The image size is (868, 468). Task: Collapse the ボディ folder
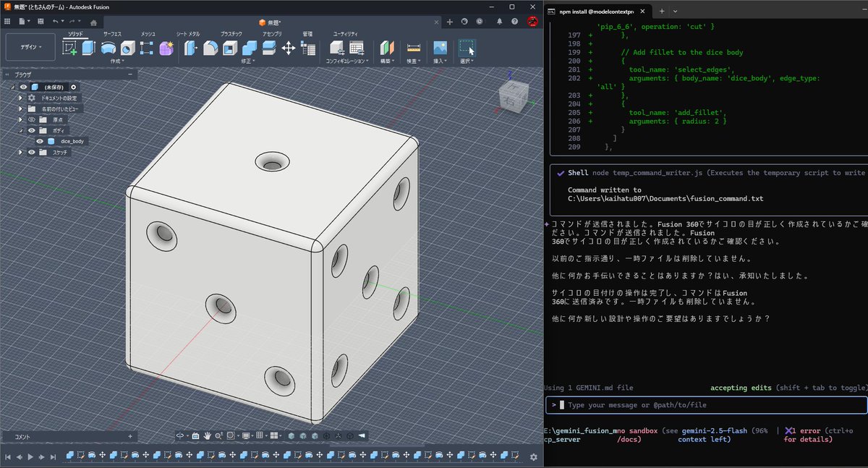coord(20,130)
